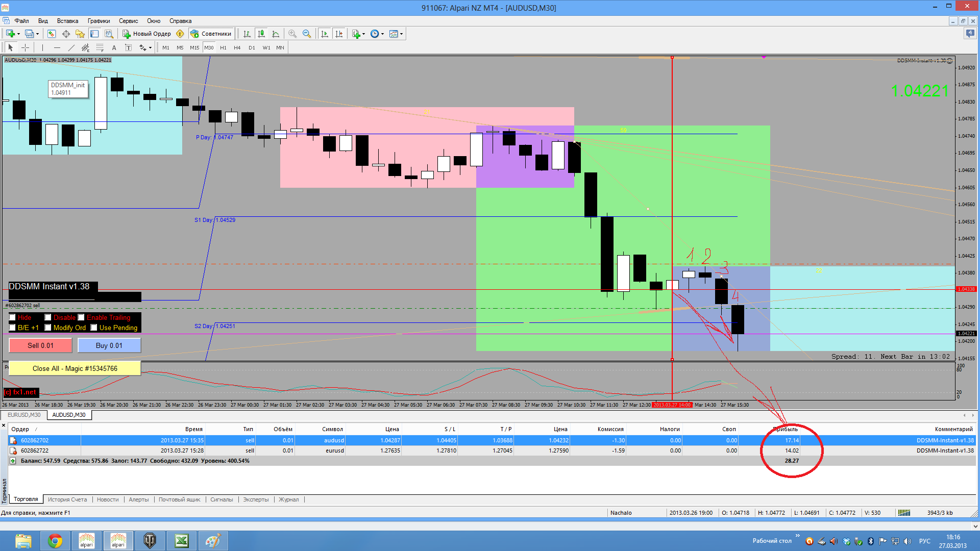This screenshot has height=551, width=980.
Task: Check the Modify Ord checkbox
Action: tap(48, 328)
